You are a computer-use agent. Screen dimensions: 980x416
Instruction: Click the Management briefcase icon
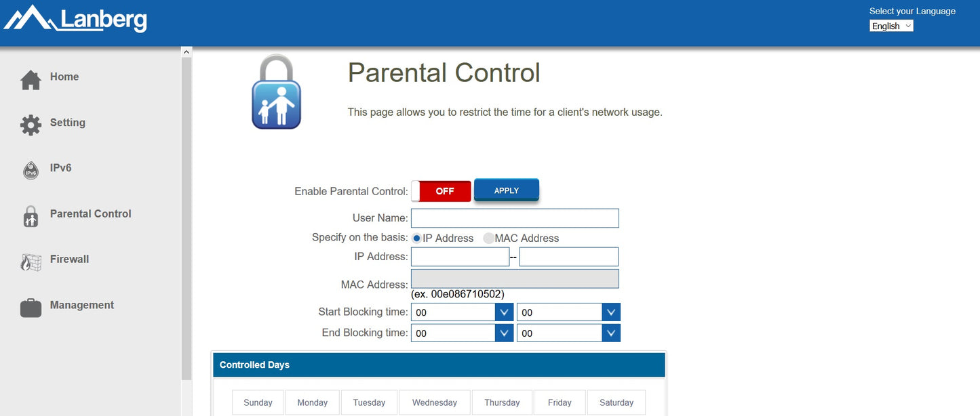(x=31, y=308)
